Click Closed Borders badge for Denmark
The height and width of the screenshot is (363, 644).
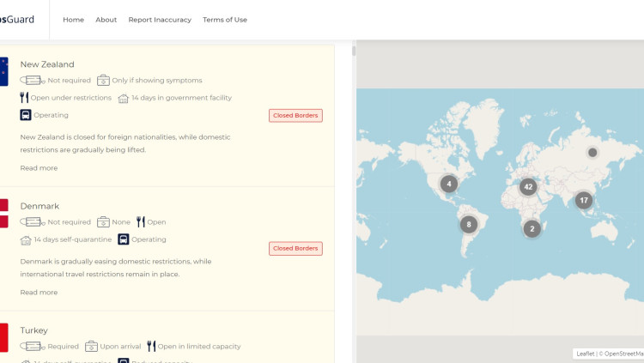point(295,249)
